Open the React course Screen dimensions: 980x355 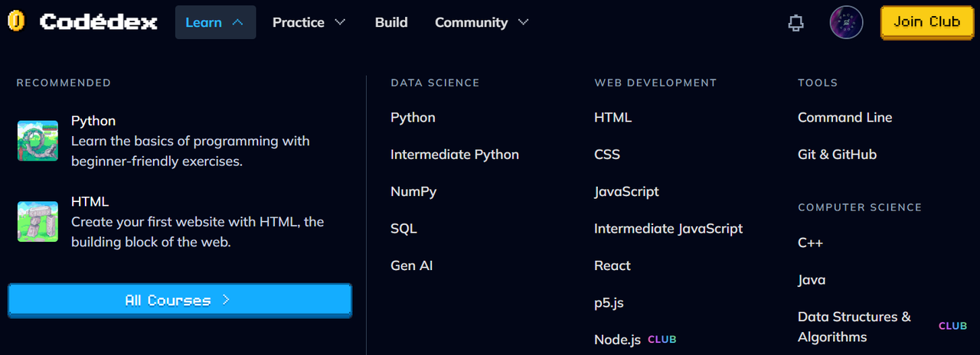pos(612,265)
